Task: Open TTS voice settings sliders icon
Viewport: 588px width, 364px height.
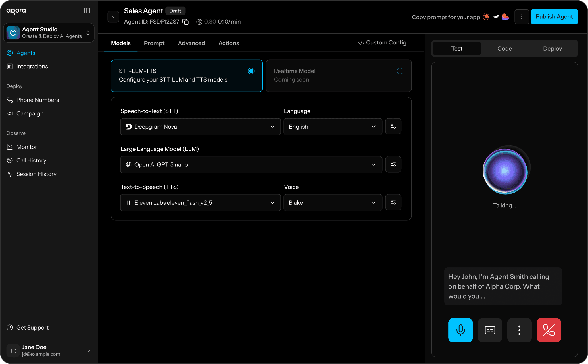Action: 393,202
